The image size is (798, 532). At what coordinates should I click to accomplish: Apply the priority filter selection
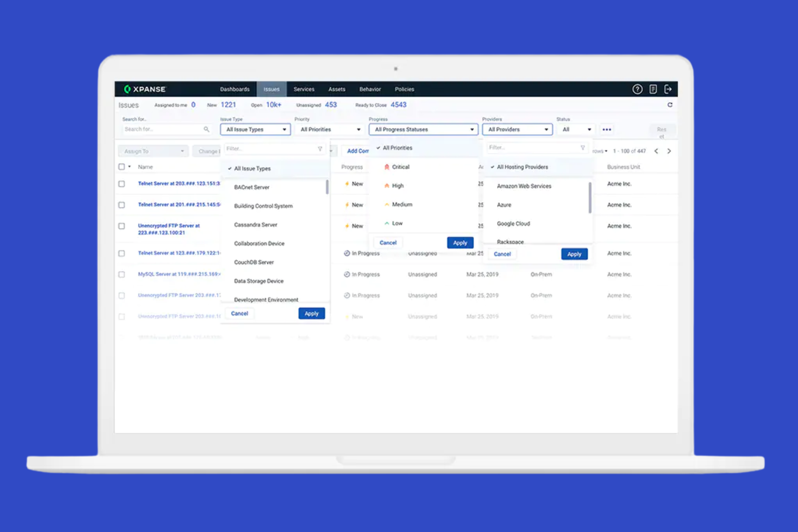tap(460, 243)
